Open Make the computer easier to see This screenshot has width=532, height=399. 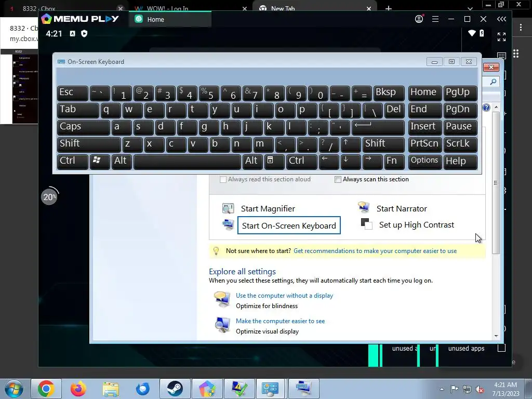280,321
